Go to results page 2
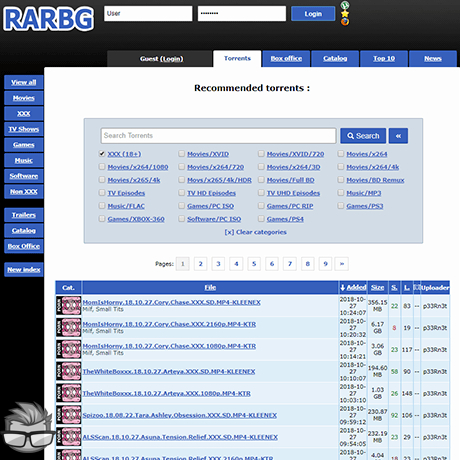 coord(200,264)
